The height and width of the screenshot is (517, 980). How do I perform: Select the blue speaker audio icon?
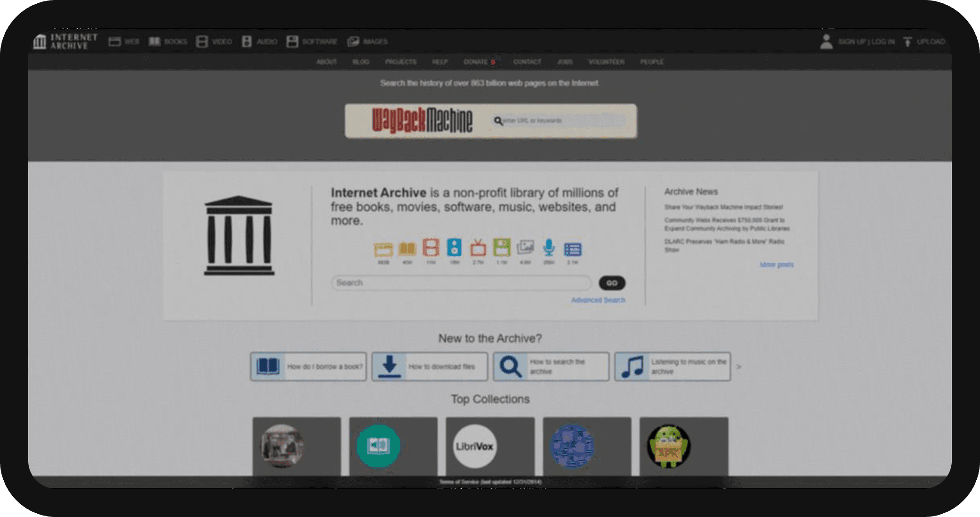coord(454,248)
